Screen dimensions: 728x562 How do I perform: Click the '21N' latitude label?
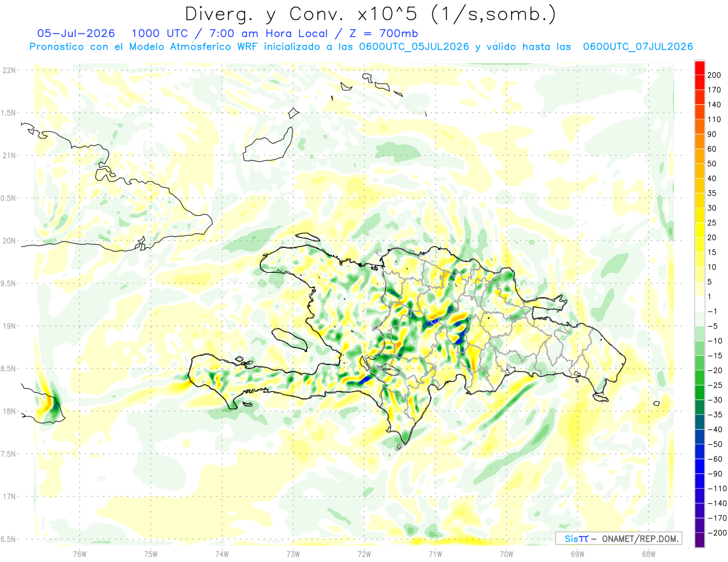coord(10,155)
